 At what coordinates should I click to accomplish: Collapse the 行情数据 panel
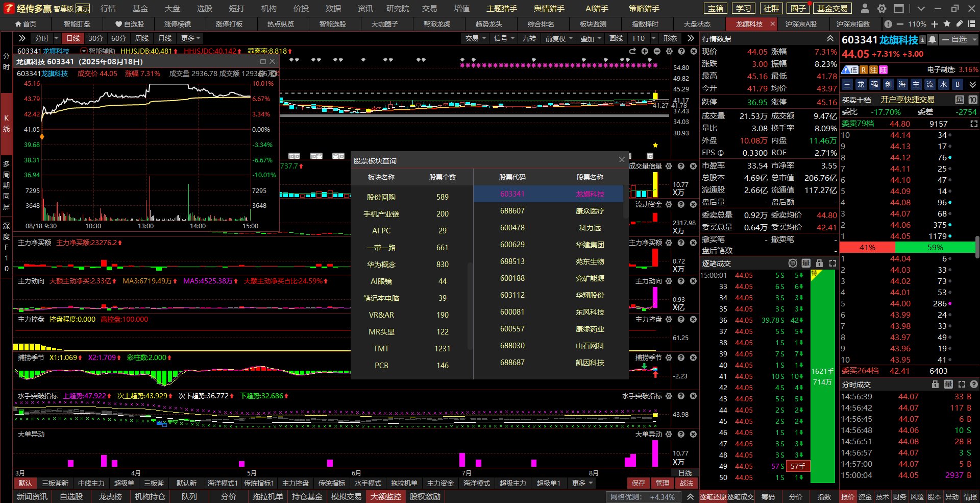(830, 39)
